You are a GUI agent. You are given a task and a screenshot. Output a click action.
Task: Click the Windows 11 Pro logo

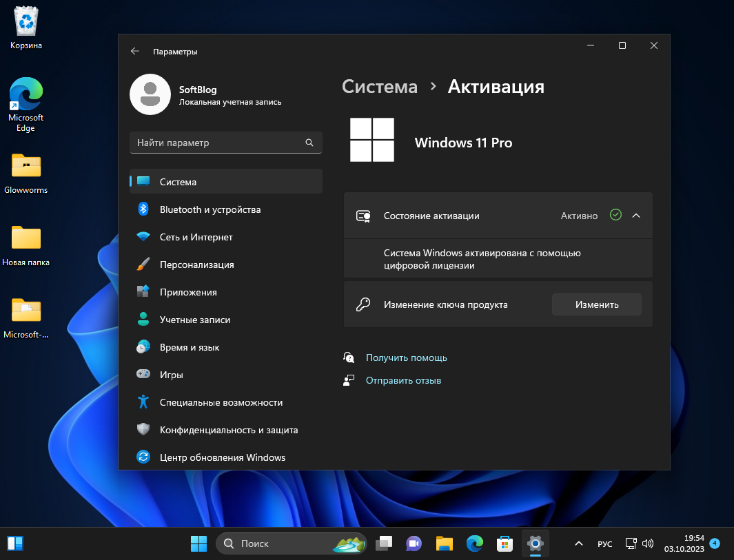372,139
